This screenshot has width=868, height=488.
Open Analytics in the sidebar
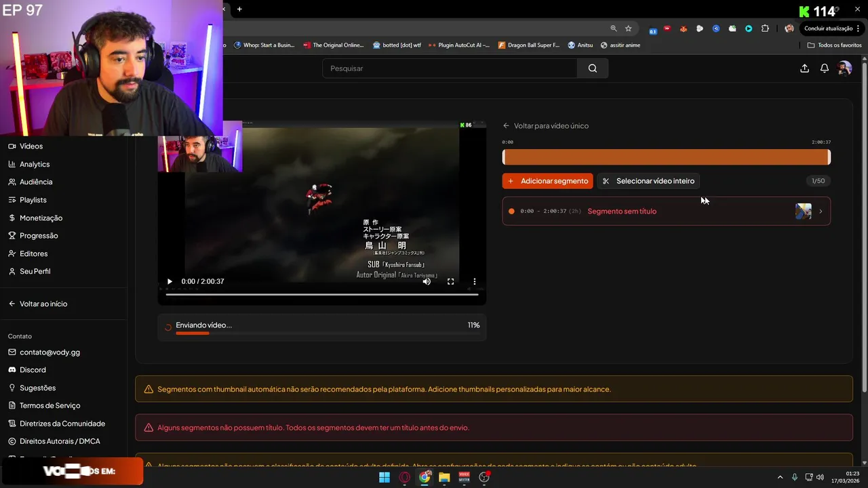click(35, 164)
